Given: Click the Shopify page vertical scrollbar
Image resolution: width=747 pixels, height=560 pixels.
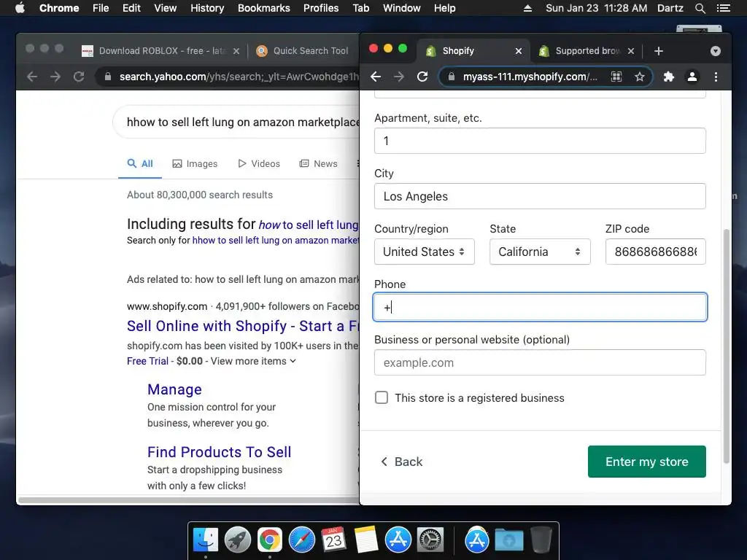Looking at the screenshot, I should coord(726,346).
